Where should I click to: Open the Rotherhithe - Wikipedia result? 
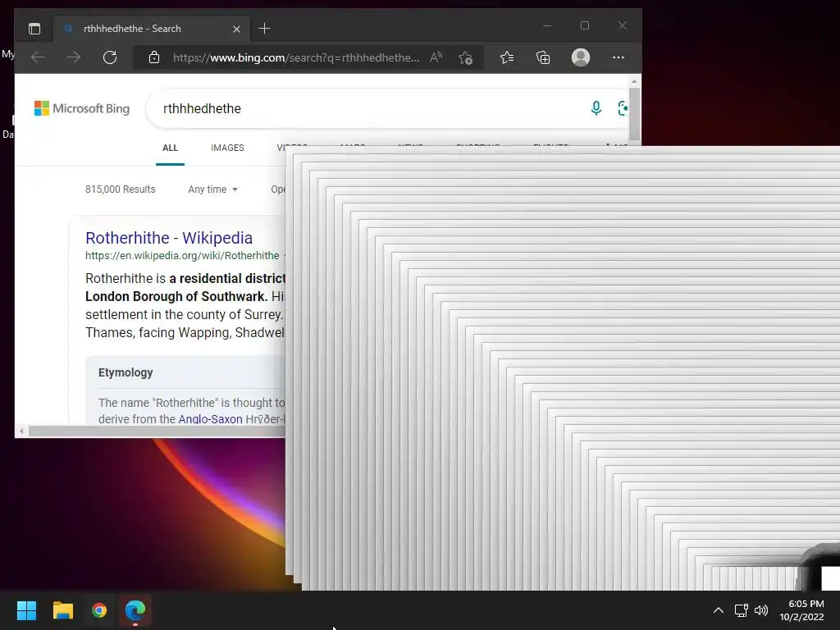[169, 238]
